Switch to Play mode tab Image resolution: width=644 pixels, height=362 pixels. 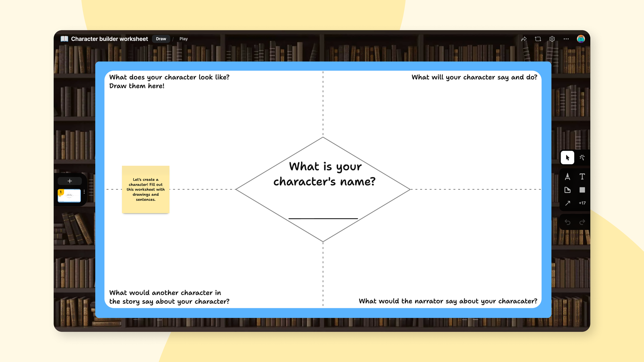[183, 39]
